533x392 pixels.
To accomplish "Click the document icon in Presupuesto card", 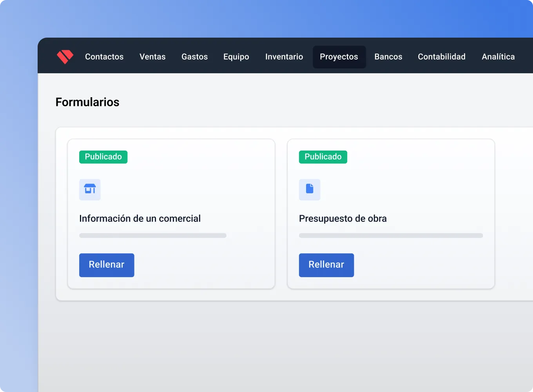I will coord(310,189).
